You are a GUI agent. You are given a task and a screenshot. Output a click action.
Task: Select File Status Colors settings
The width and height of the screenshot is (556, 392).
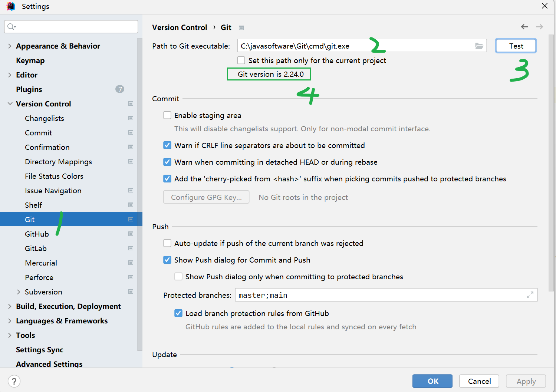pos(54,176)
